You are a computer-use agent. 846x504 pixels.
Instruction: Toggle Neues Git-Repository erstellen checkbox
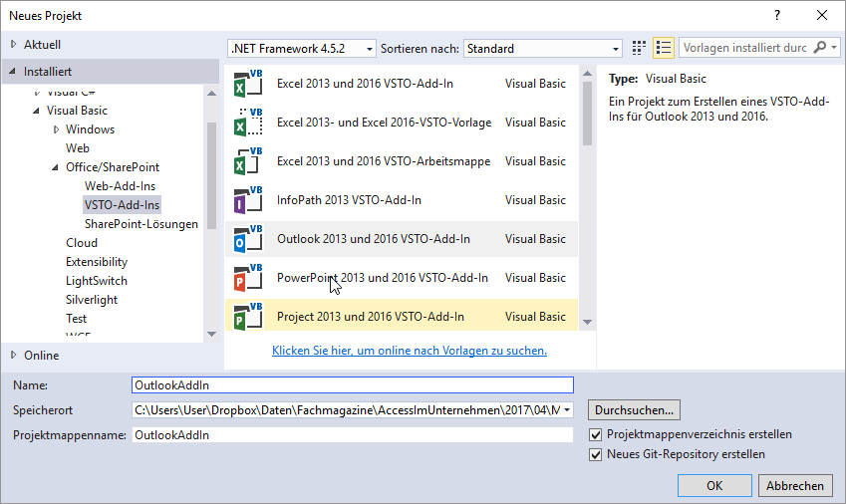click(x=595, y=454)
